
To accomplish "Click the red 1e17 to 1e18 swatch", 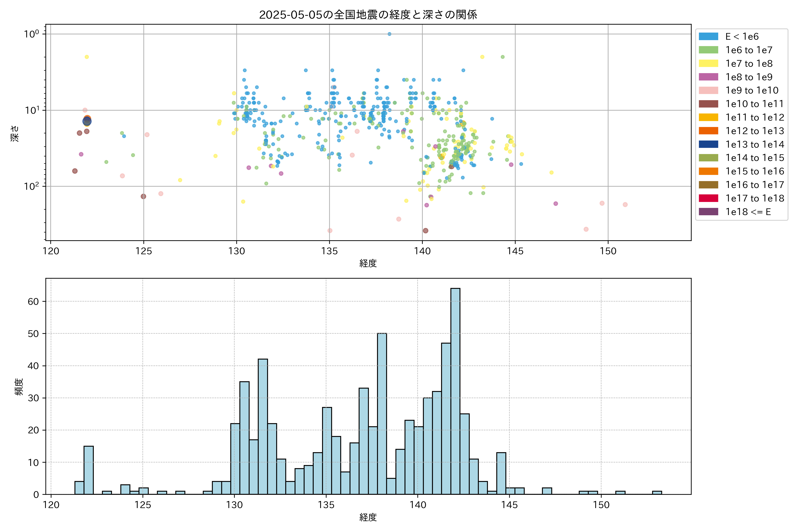I will (x=708, y=198).
